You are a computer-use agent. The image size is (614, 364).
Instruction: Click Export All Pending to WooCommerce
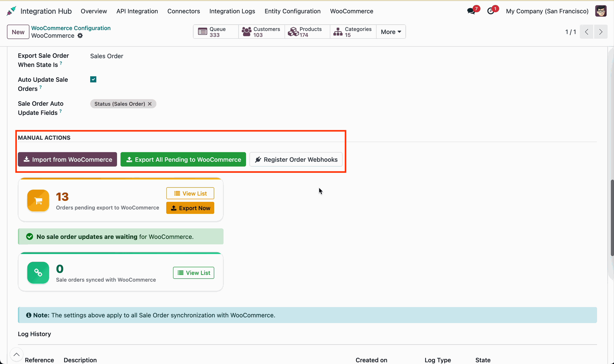[183, 159]
